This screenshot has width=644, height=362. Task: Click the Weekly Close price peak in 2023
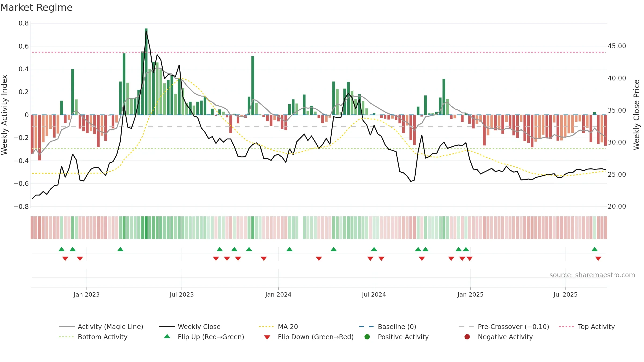click(x=146, y=31)
